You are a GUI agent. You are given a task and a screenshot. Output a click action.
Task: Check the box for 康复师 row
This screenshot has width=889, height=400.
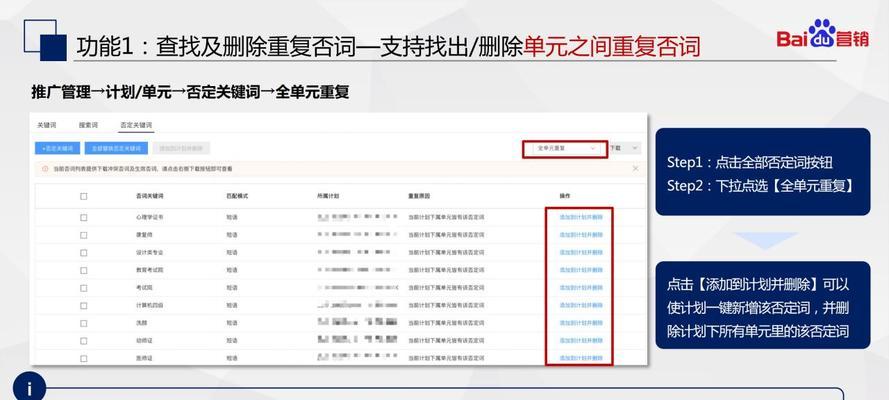84,235
